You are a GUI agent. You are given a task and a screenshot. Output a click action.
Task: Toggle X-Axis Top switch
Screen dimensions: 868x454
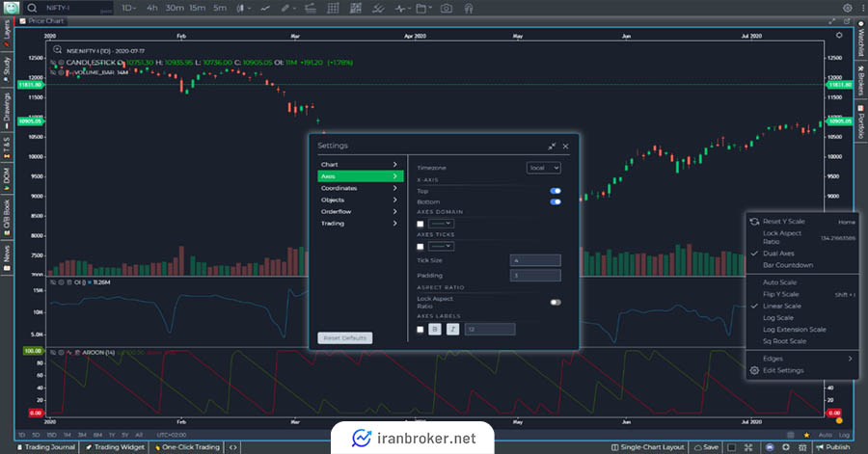click(x=556, y=191)
